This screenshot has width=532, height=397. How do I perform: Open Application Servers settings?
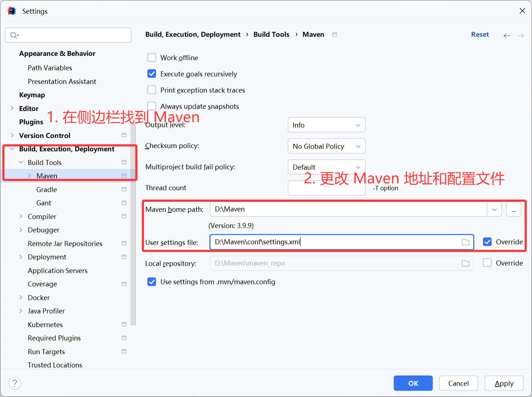(58, 271)
